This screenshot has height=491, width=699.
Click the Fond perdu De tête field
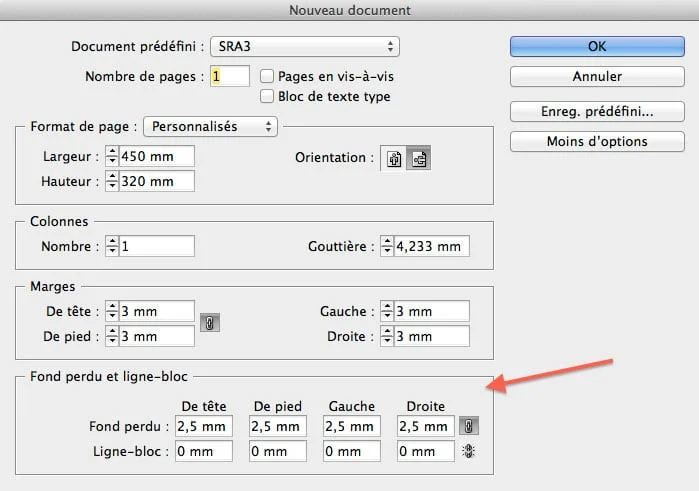tap(203, 427)
